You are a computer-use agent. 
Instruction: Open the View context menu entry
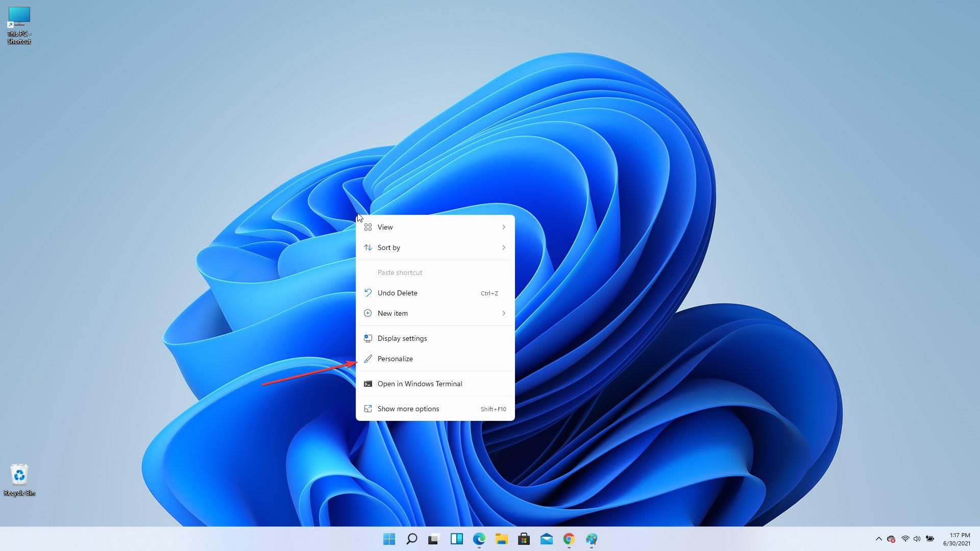pyautogui.click(x=435, y=227)
